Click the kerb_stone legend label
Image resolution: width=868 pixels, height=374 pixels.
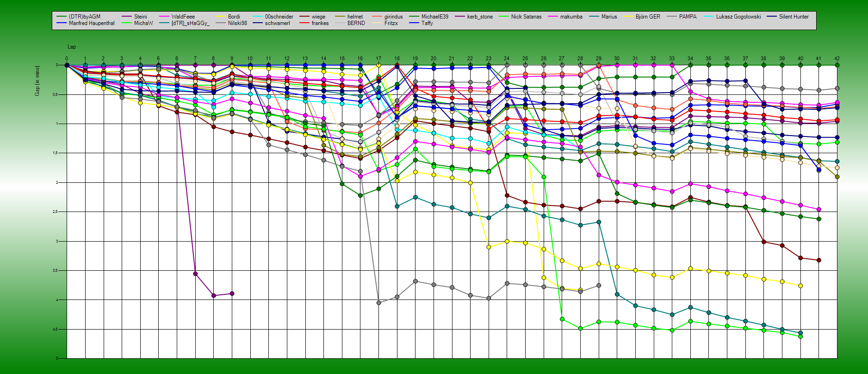point(480,17)
